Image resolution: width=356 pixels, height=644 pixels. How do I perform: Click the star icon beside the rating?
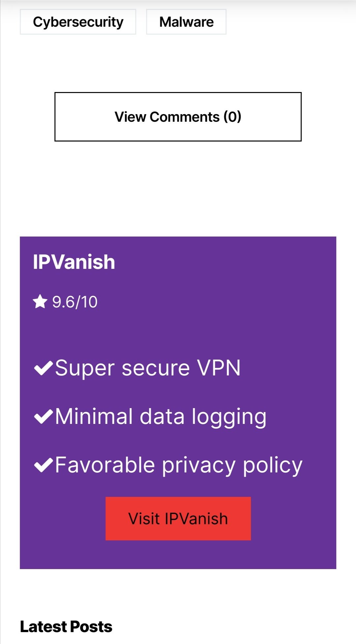[40, 302]
